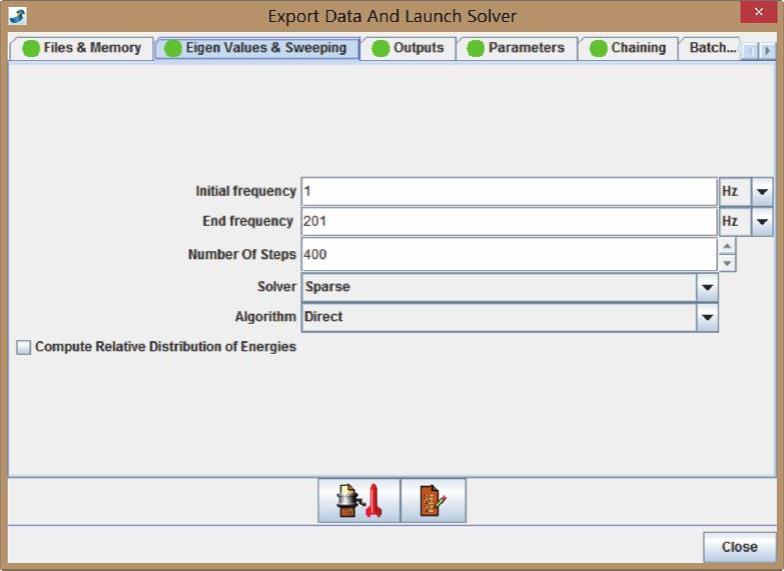The image size is (784, 571).
Task: Open the Batch tab
Action: [x=711, y=48]
